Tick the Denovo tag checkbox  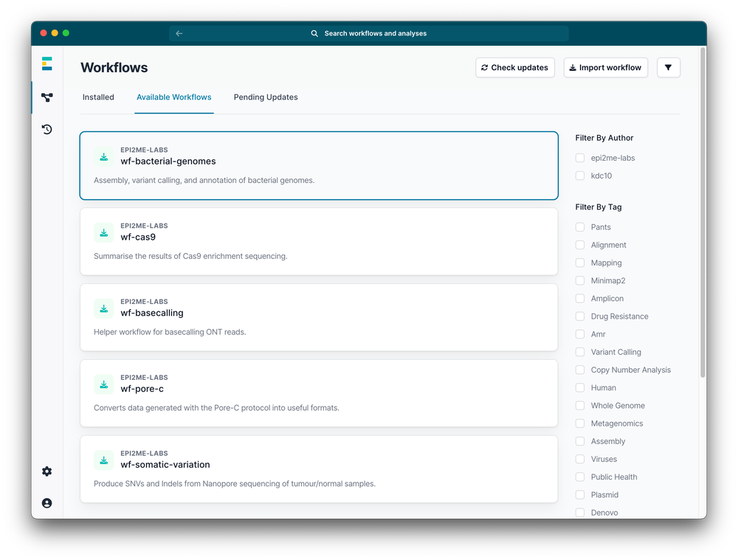coord(580,513)
